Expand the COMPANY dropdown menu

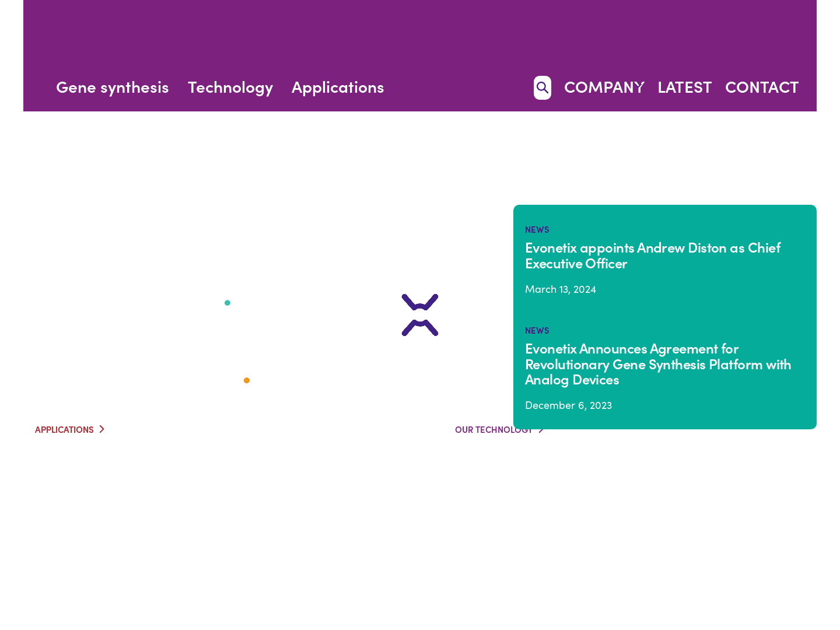pyautogui.click(x=604, y=87)
